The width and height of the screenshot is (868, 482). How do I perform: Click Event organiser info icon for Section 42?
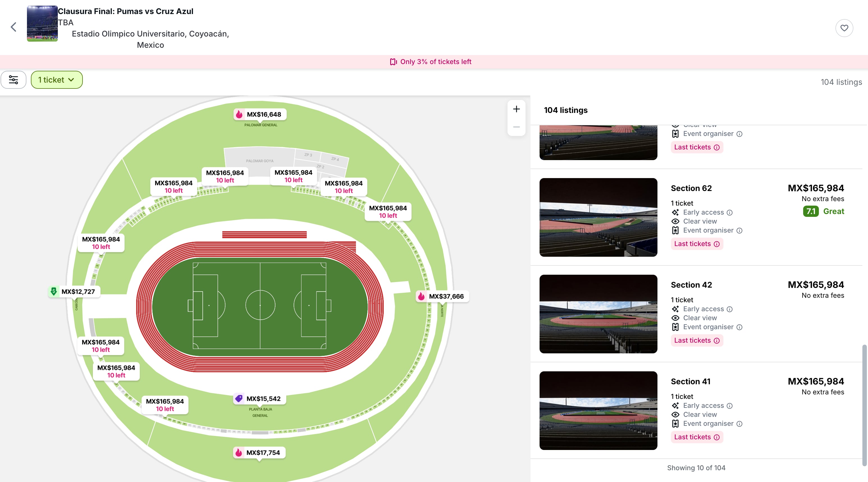point(739,327)
